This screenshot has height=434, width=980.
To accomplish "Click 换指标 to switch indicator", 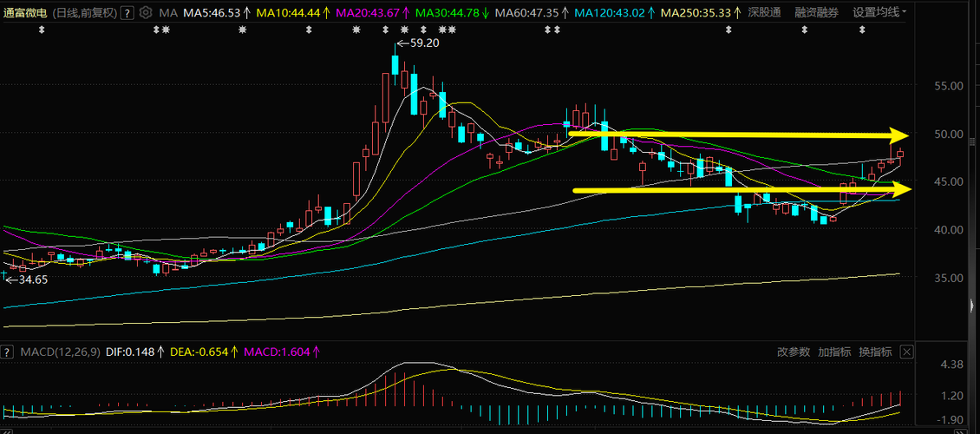I will [x=875, y=352].
